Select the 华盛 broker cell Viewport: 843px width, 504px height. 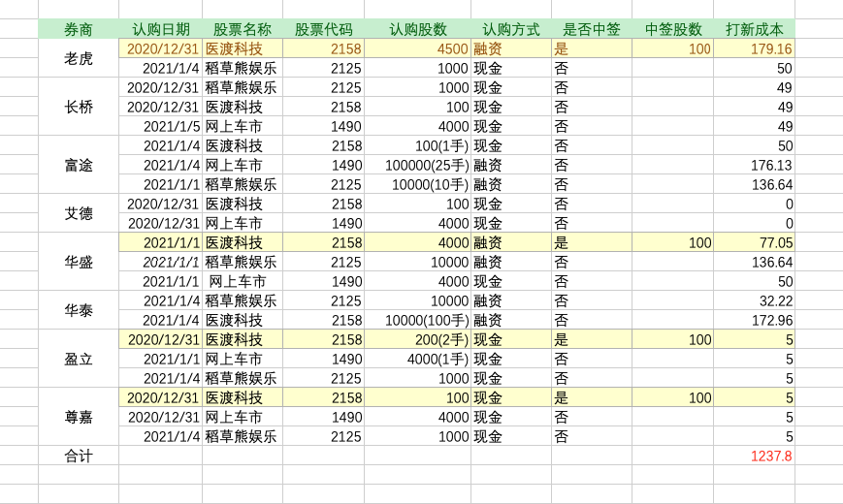[x=79, y=262]
